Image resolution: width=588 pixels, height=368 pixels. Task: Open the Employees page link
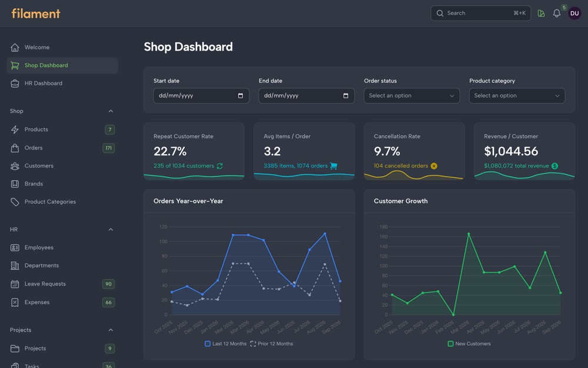[62, 247]
